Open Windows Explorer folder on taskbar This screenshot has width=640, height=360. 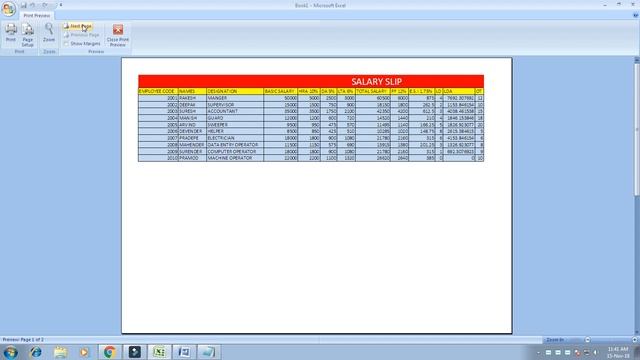pyautogui.click(x=60, y=352)
